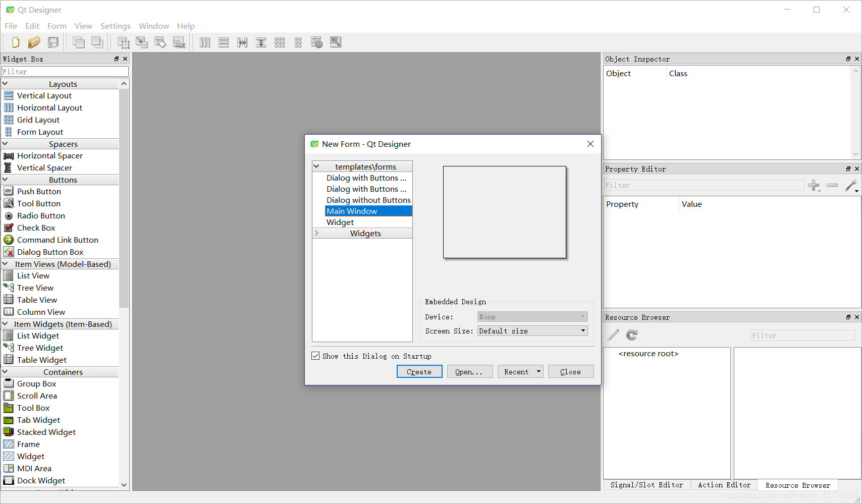Viewport: 862px width, 504px height.
Task: Click the Adjust Size toolbar icon
Action: (336, 42)
